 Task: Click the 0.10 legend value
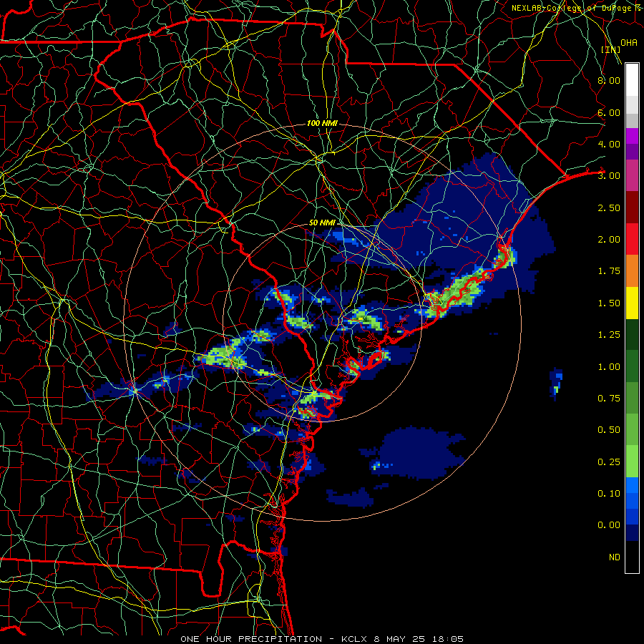point(609,494)
